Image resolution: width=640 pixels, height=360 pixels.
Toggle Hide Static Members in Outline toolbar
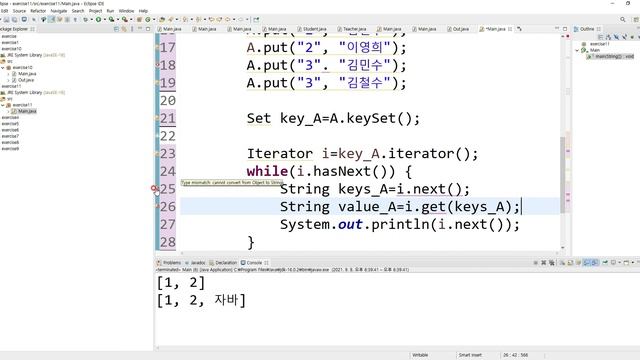click(624, 37)
